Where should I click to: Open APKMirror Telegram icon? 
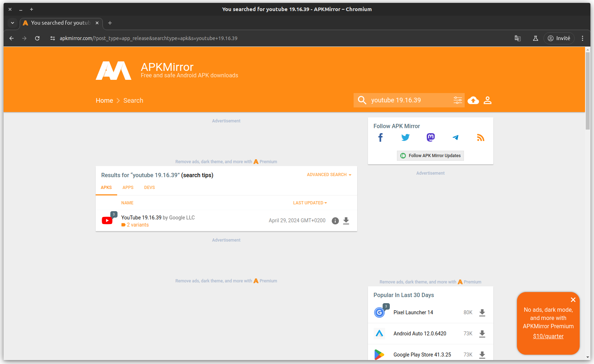[455, 137]
